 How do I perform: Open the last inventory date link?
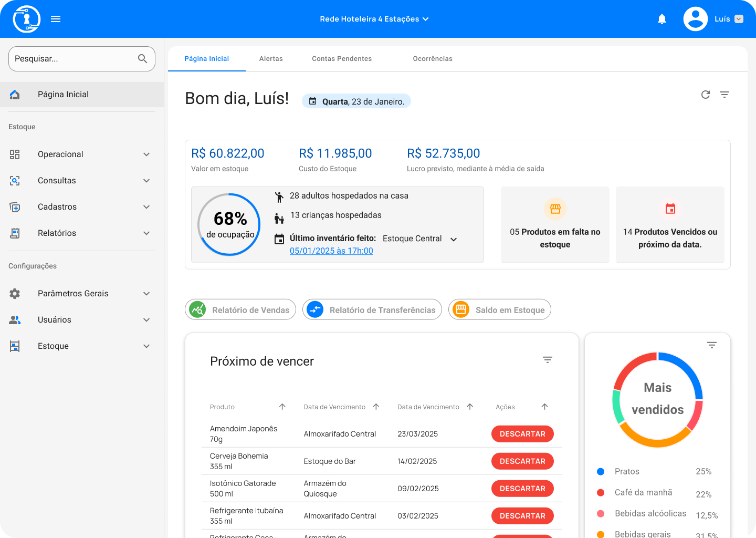coord(331,251)
